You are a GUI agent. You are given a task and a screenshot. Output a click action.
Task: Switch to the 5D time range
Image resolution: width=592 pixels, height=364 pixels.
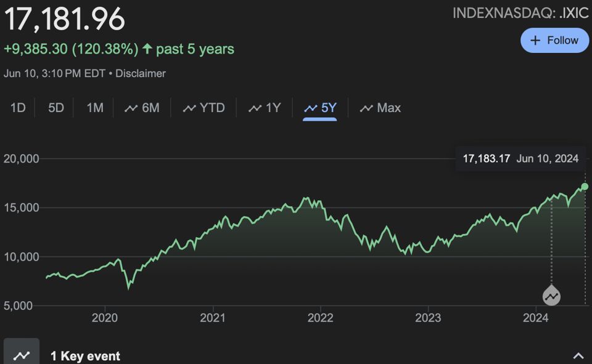(x=56, y=108)
